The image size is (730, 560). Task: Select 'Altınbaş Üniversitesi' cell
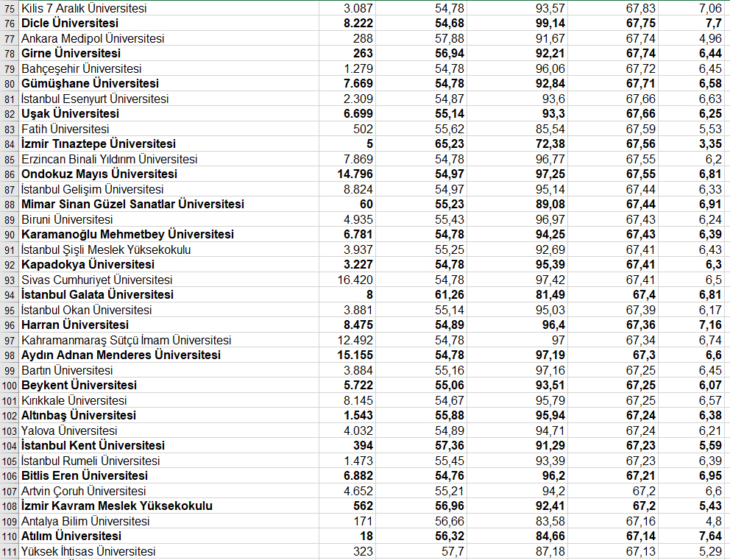pyautogui.click(x=169, y=416)
